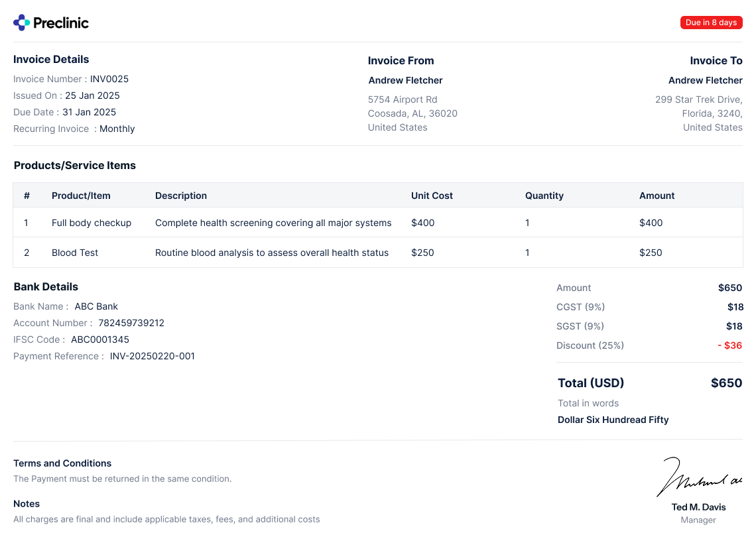Click the Unit Cost column header
The height and width of the screenshot is (541, 756).
tap(432, 196)
